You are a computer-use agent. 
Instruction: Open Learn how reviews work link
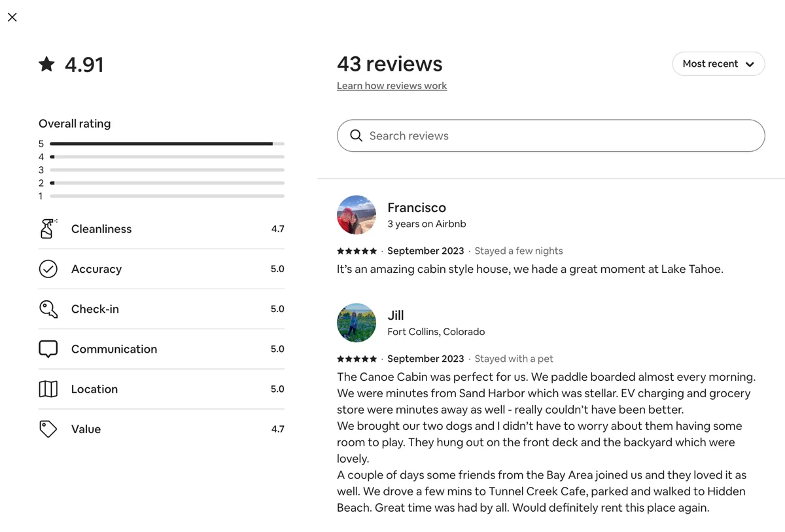point(392,86)
